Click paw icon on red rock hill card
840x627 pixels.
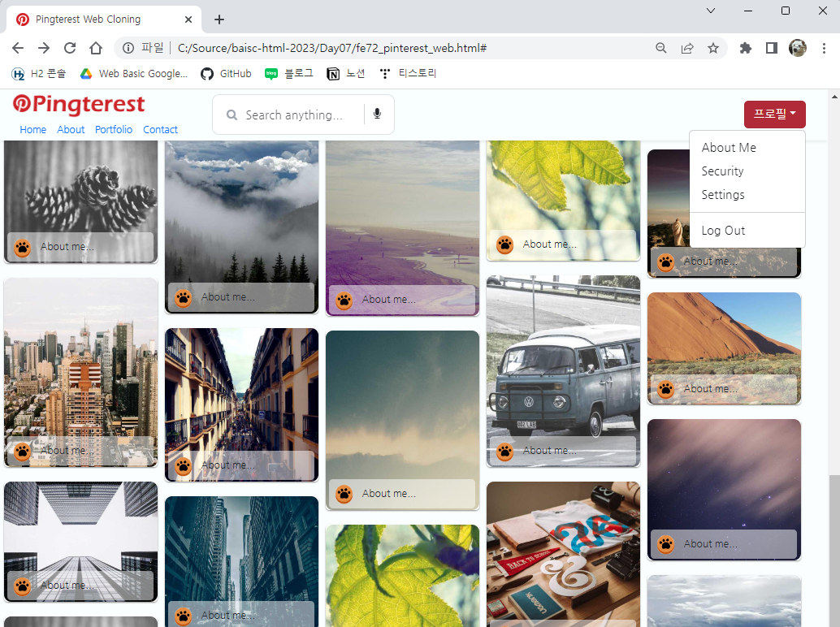[x=665, y=389]
